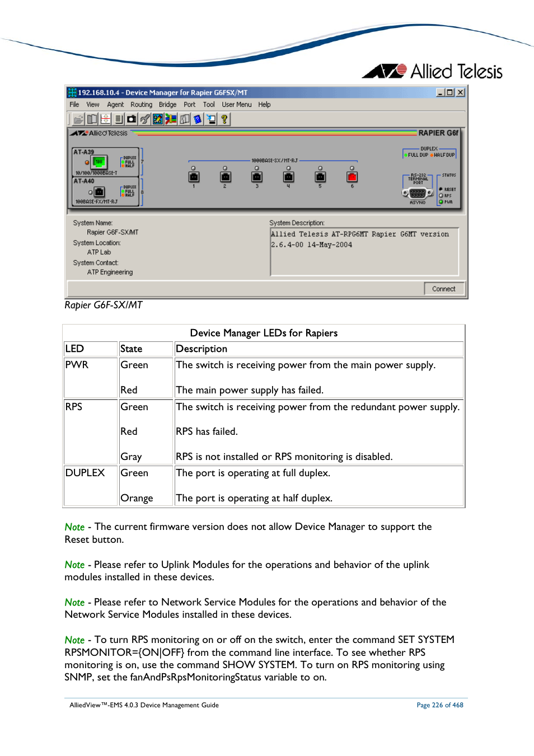Click inside the System Description text box
Viewport: 534px width, 756px height.
[x=364, y=251]
